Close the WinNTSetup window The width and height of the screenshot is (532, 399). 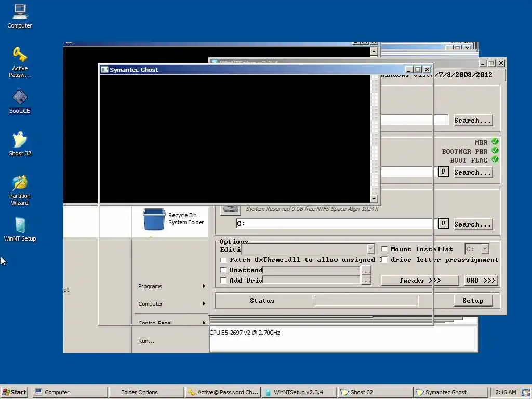[501, 63]
